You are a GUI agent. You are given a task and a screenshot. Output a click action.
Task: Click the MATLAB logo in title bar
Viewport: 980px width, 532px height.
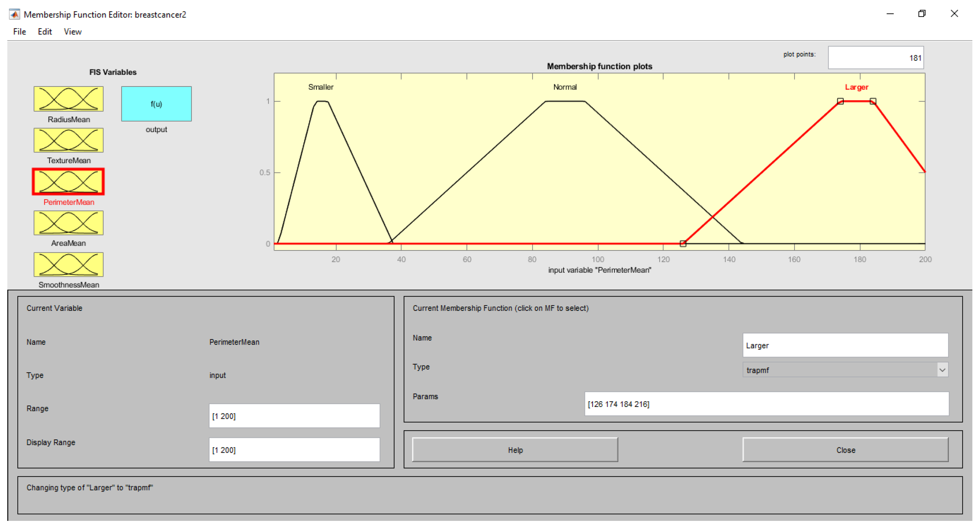click(14, 14)
